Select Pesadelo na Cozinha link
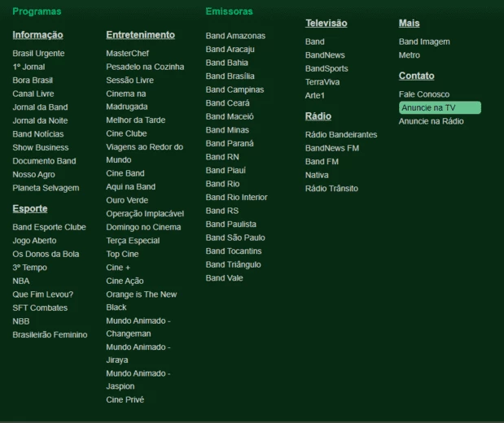 pyautogui.click(x=145, y=67)
